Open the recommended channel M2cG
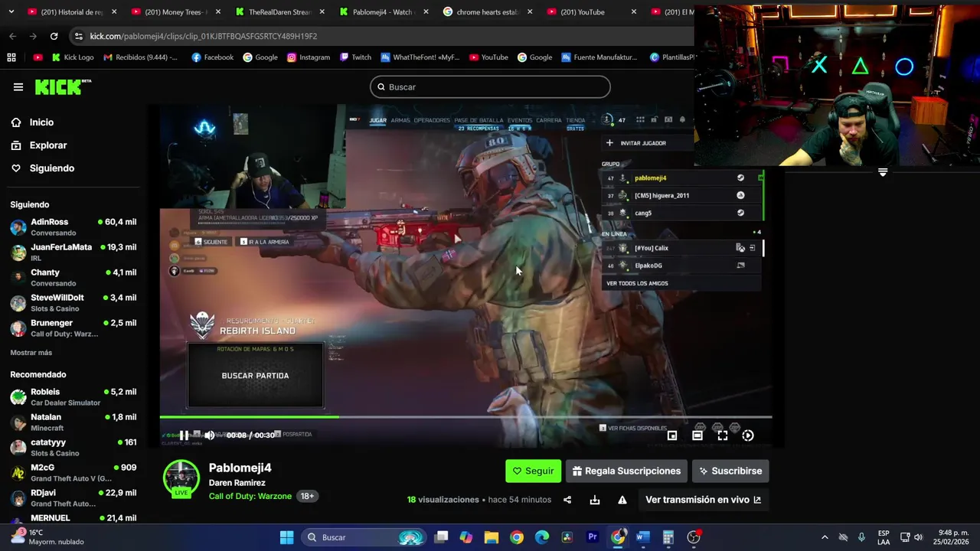 [x=73, y=473]
